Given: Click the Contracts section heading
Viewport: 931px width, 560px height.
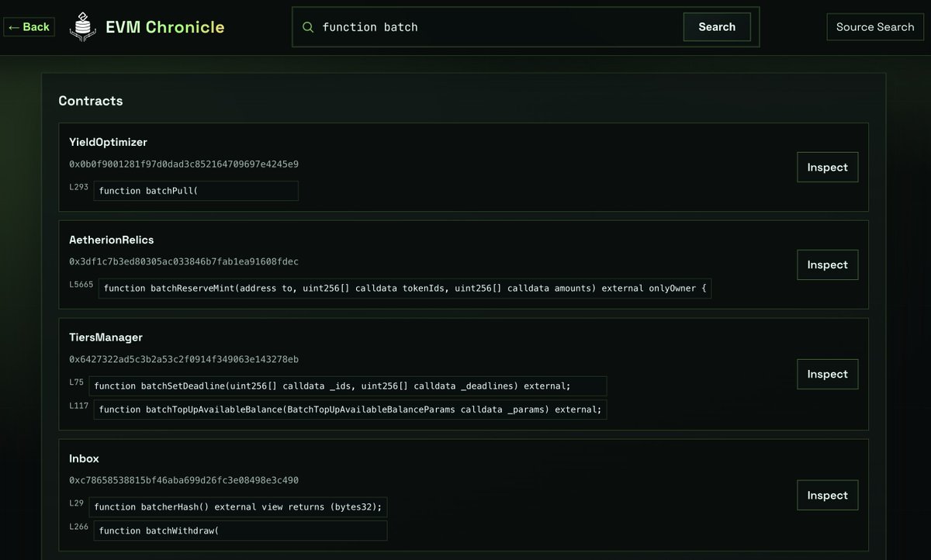Looking at the screenshot, I should pyautogui.click(x=91, y=101).
